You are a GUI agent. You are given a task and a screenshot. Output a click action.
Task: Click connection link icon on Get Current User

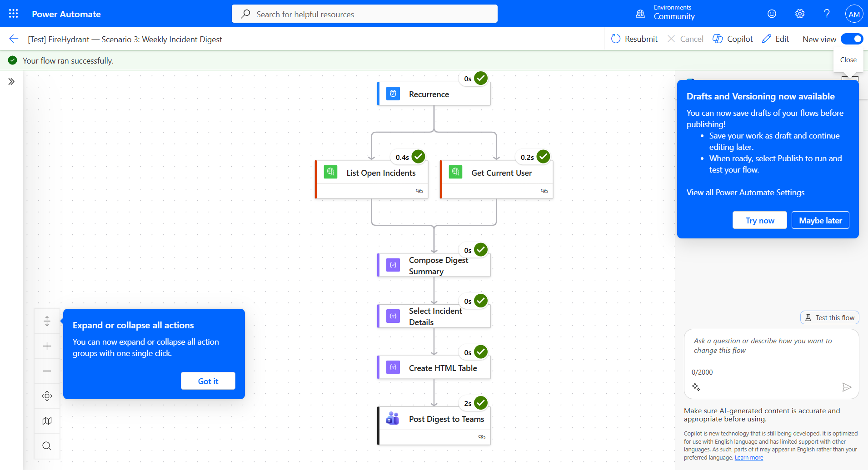click(x=544, y=191)
